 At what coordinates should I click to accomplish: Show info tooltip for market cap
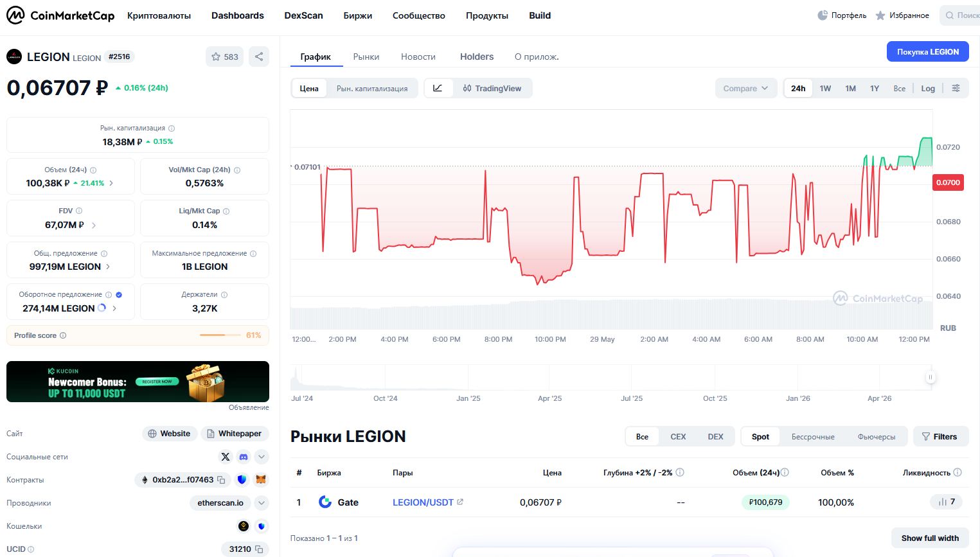(x=172, y=128)
